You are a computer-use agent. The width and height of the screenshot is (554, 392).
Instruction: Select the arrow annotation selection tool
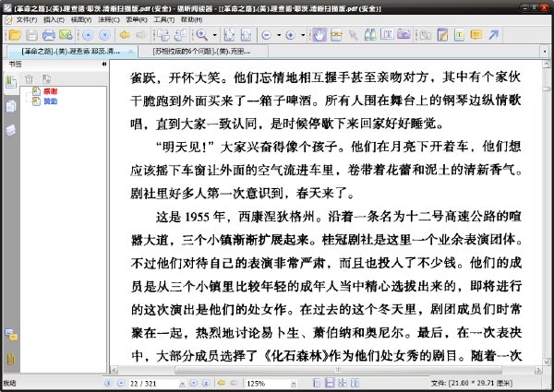[x=353, y=34]
